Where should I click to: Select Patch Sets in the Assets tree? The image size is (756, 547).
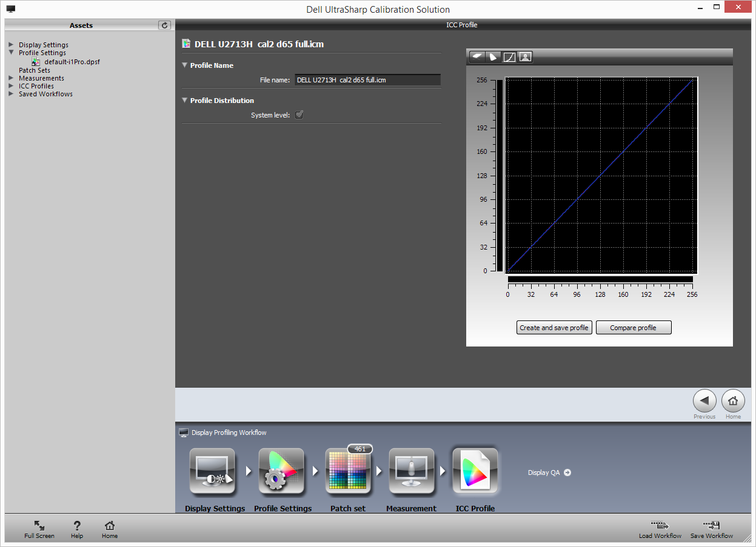pyautogui.click(x=35, y=70)
